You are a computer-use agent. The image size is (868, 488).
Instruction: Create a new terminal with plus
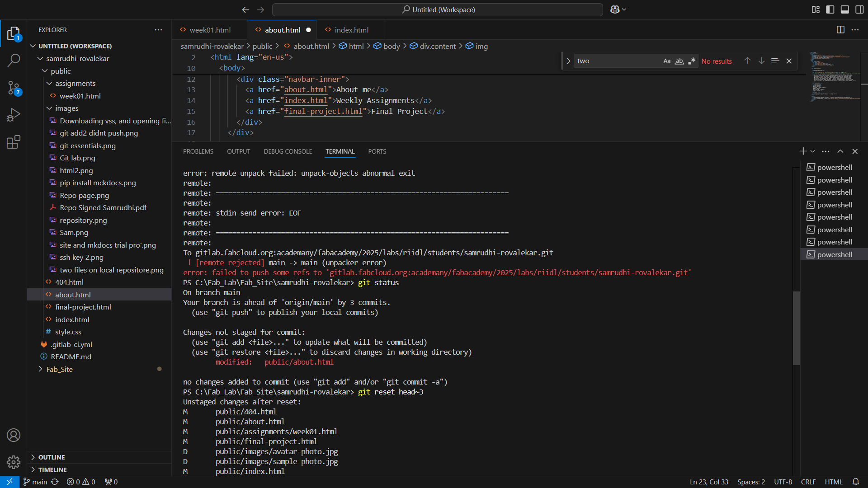tap(803, 151)
